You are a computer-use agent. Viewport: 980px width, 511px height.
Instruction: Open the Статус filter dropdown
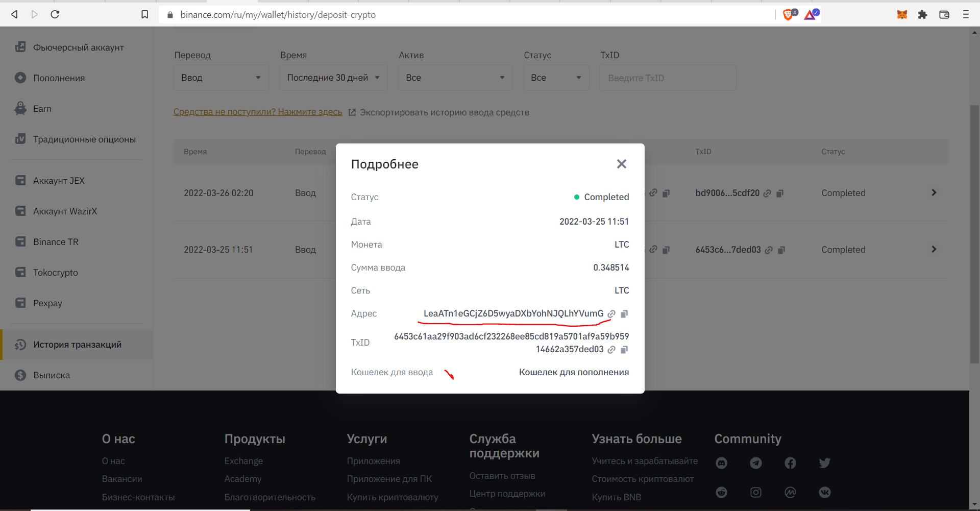[x=556, y=78]
